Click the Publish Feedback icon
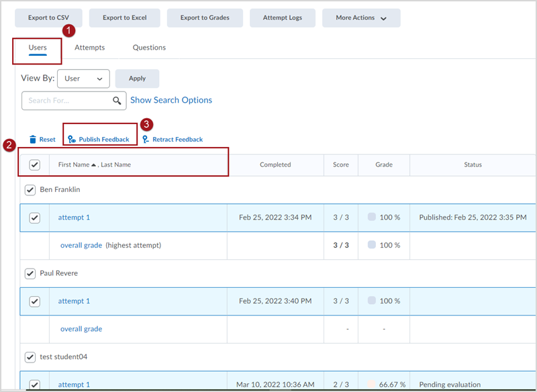Screen dimensions: 537x392 (x=72, y=140)
